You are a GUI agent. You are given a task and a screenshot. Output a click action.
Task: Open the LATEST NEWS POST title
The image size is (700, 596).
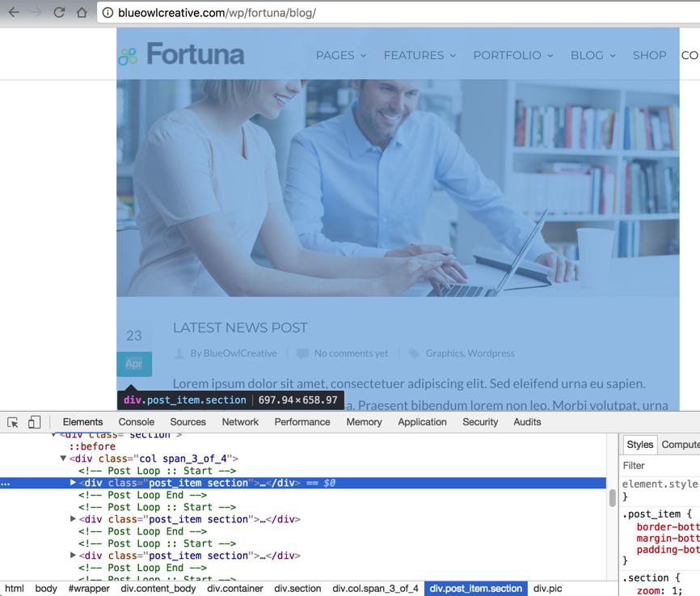click(x=240, y=328)
